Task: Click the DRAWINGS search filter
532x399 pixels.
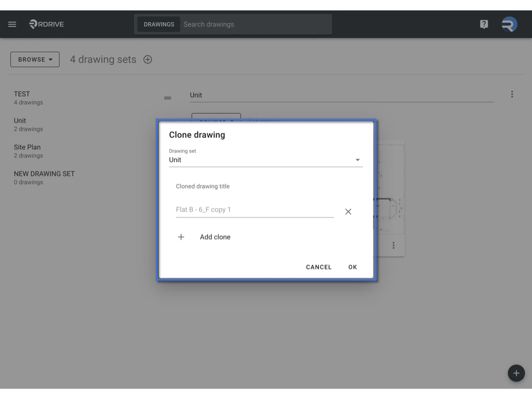Action: click(159, 24)
